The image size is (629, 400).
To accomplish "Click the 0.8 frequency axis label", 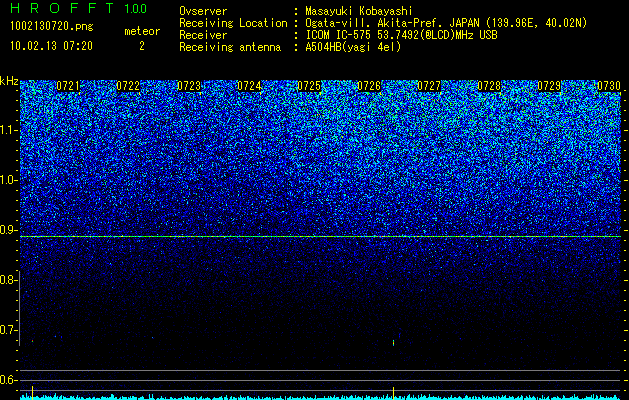I will [x=8, y=280].
